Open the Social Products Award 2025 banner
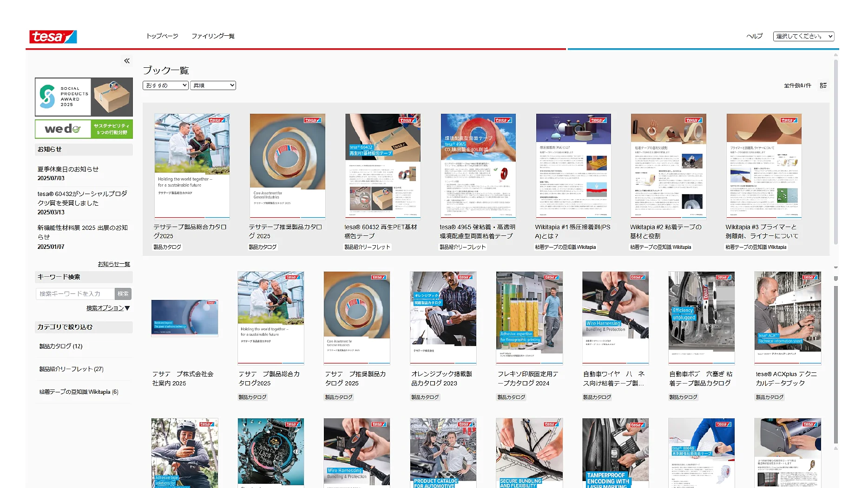Image resolution: width=868 pixels, height=488 pixels. [84, 97]
